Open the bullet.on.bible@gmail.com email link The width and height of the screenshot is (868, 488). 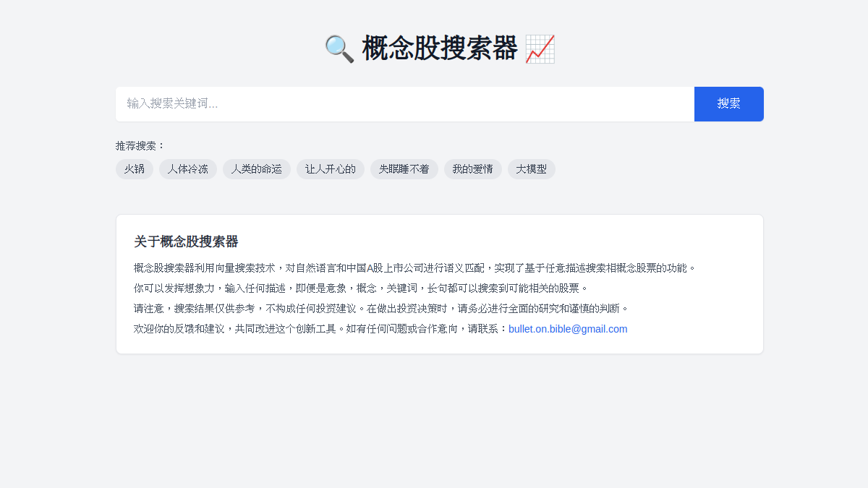[568, 329]
